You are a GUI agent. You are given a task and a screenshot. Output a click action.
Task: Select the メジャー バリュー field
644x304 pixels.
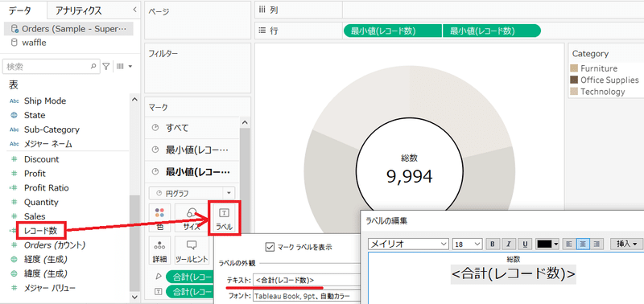[49, 288]
